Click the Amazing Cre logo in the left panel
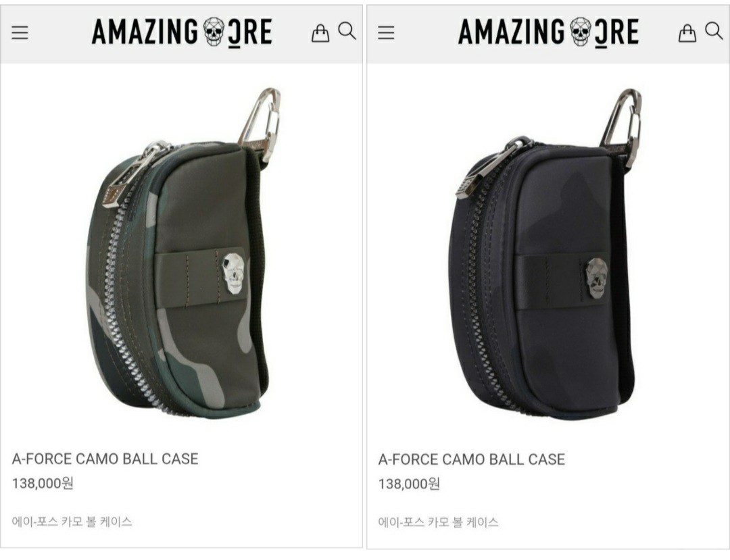The height and width of the screenshot is (560, 730). [182, 32]
